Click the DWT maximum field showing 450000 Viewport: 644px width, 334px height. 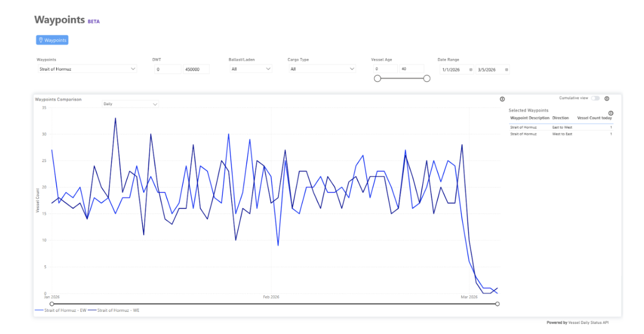[x=196, y=69]
